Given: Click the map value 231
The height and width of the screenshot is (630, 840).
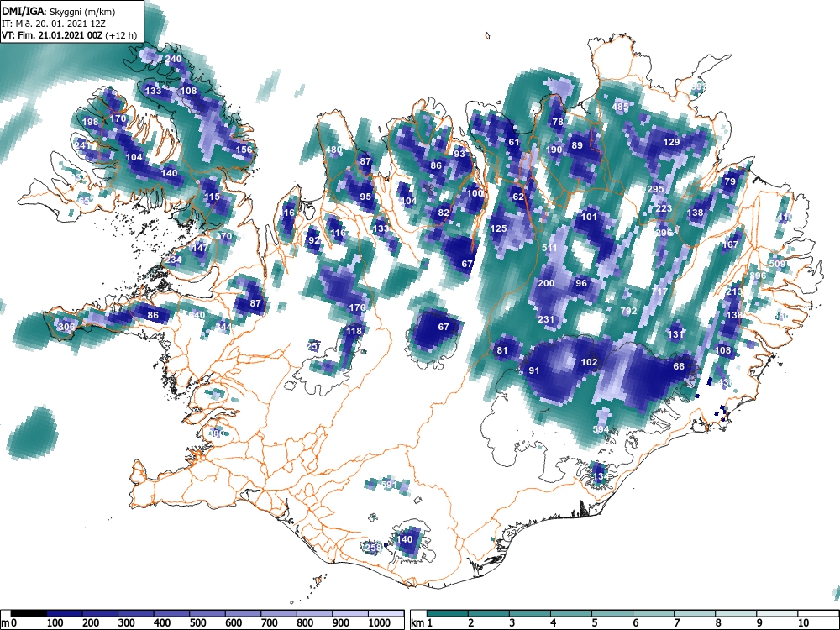Looking at the screenshot, I should point(546,318).
